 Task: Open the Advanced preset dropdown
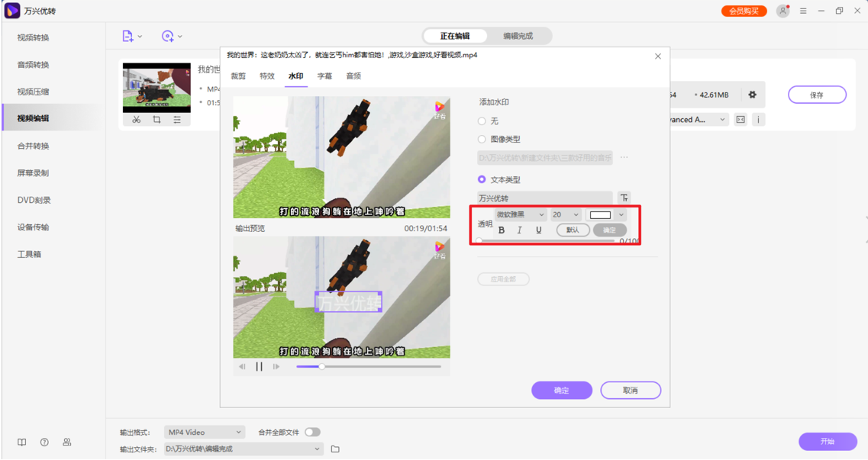pos(699,120)
